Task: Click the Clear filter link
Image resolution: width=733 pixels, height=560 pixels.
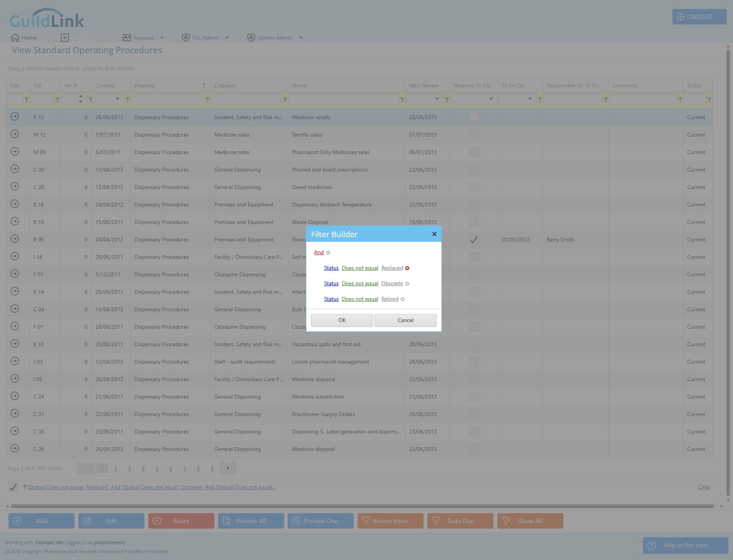Action: coord(704,487)
